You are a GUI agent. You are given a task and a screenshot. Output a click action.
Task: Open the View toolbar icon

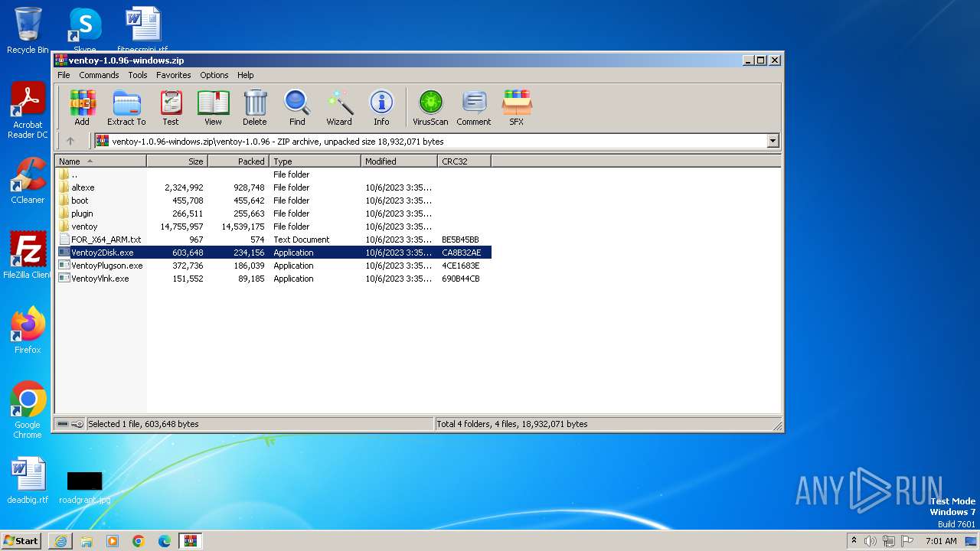213,107
